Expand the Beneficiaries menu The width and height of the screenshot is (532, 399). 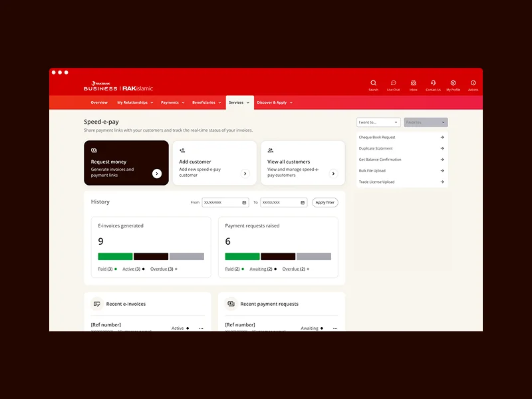pyautogui.click(x=206, y=102)
